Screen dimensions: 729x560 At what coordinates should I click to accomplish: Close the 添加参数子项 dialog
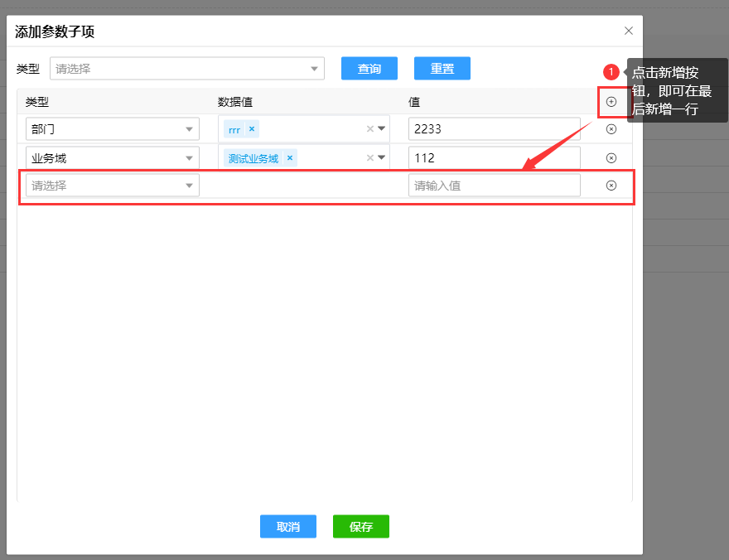click(628, 31)
